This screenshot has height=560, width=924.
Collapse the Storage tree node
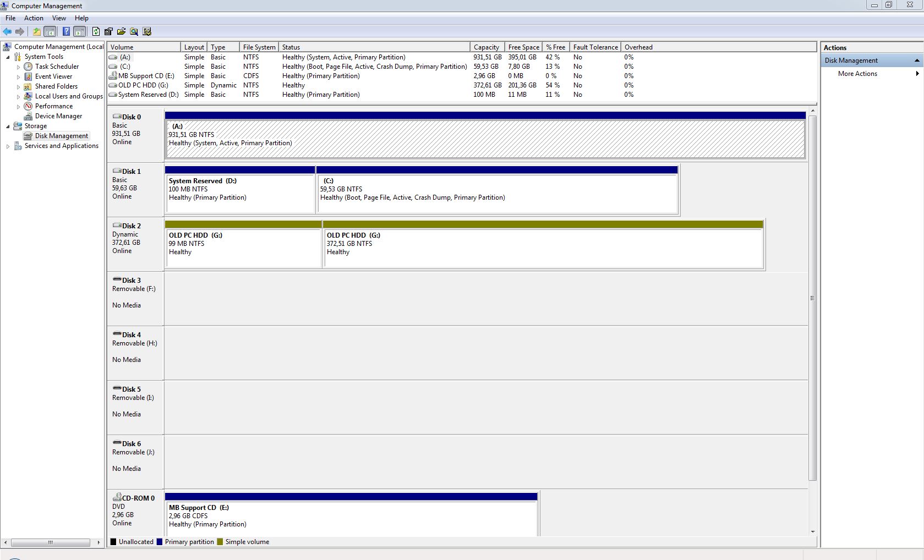(8, 127)
